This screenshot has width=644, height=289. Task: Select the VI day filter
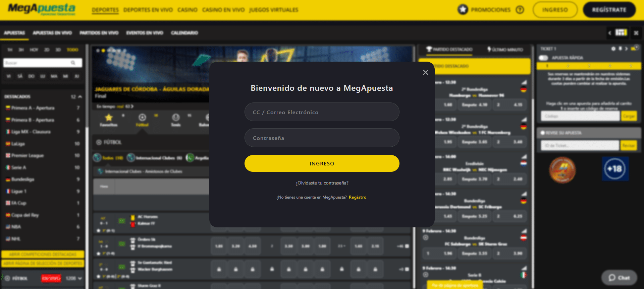[9, 76]
